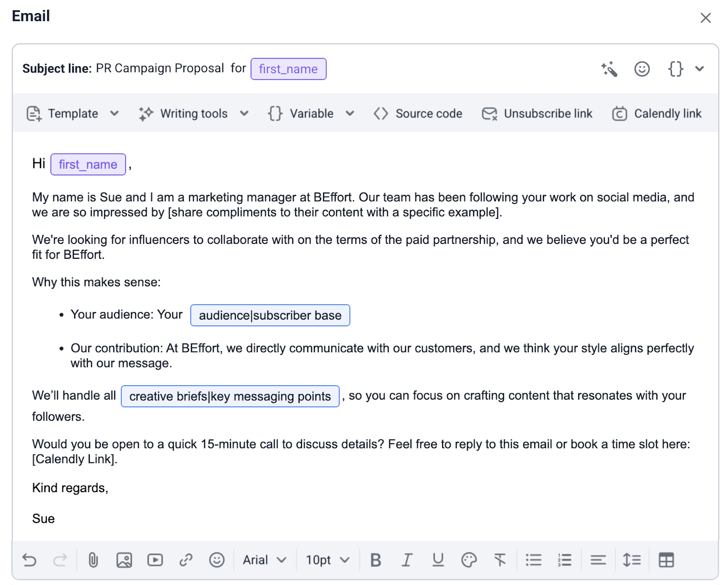728x585 pixels.
Task: Insert a table
Action: [x=666, y=560]
